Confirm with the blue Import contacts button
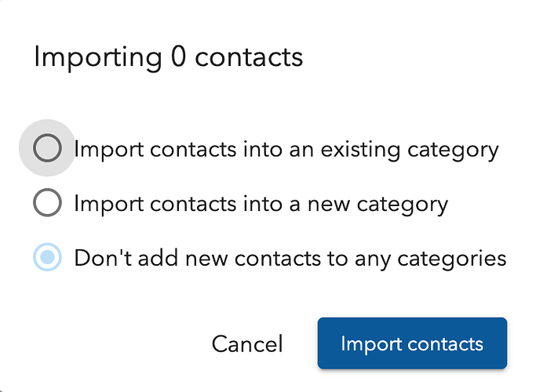 click(412, 343)
